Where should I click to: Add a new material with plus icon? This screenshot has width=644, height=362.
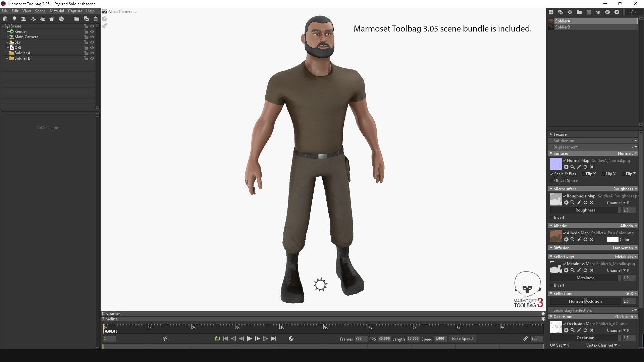click(x=551, y=12)
